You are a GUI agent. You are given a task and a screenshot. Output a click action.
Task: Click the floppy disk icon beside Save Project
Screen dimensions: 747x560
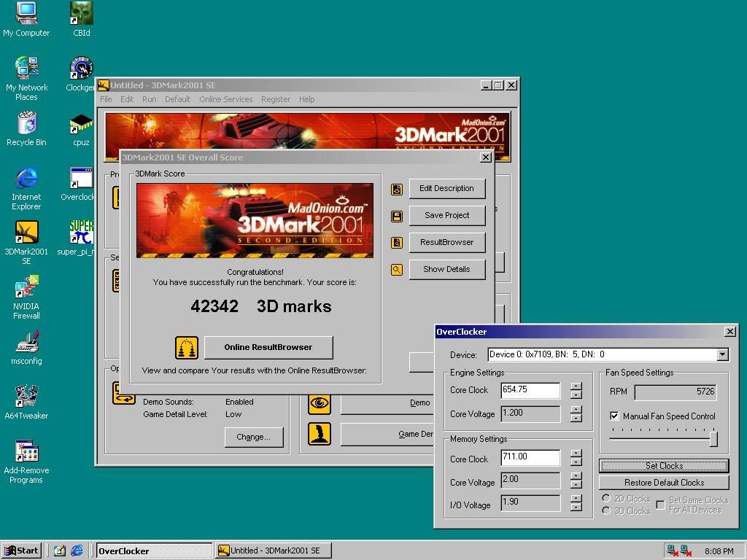[x=397, y=216]
